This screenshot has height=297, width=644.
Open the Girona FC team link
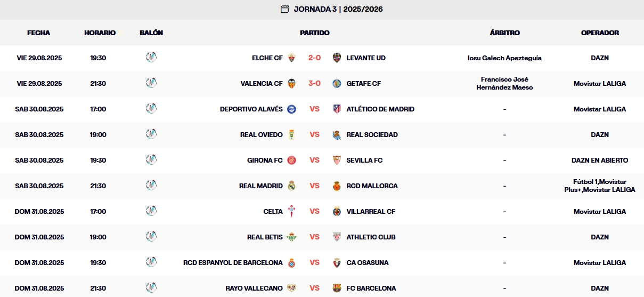pyautogui.click(x=265, y=160)
